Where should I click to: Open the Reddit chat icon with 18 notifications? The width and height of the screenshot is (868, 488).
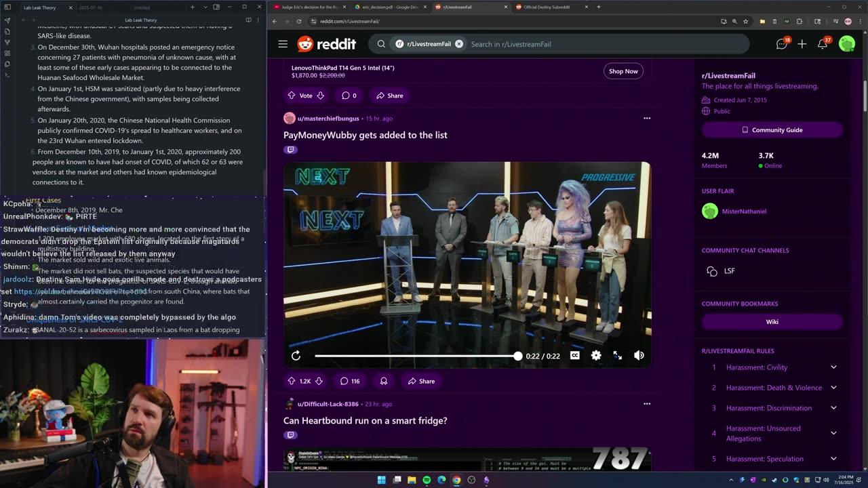tap(782, 44)
